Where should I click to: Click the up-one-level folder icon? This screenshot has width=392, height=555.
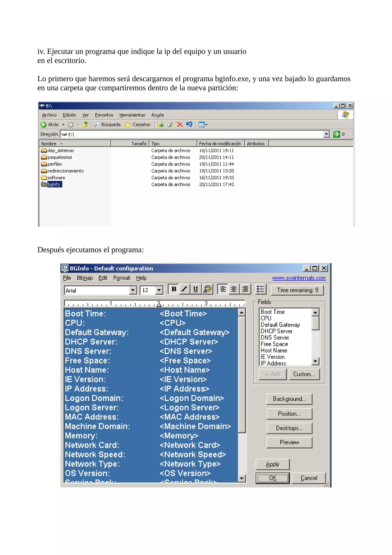(85, 124)
